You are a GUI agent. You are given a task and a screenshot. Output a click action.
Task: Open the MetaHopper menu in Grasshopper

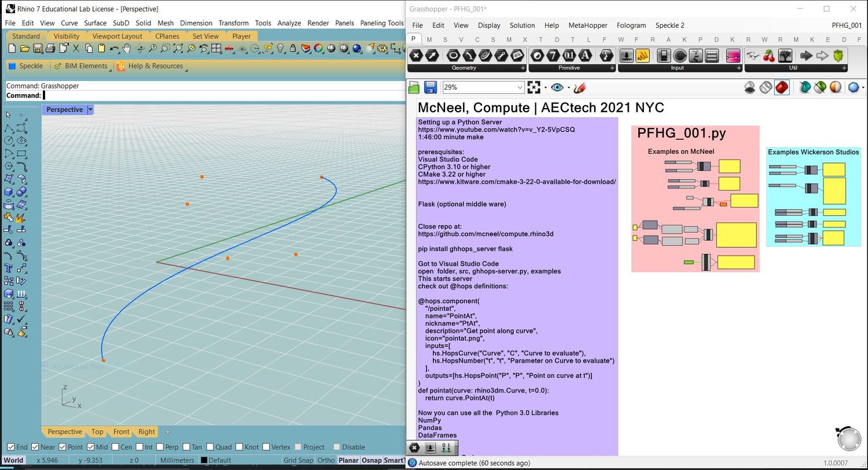(588, 25)
